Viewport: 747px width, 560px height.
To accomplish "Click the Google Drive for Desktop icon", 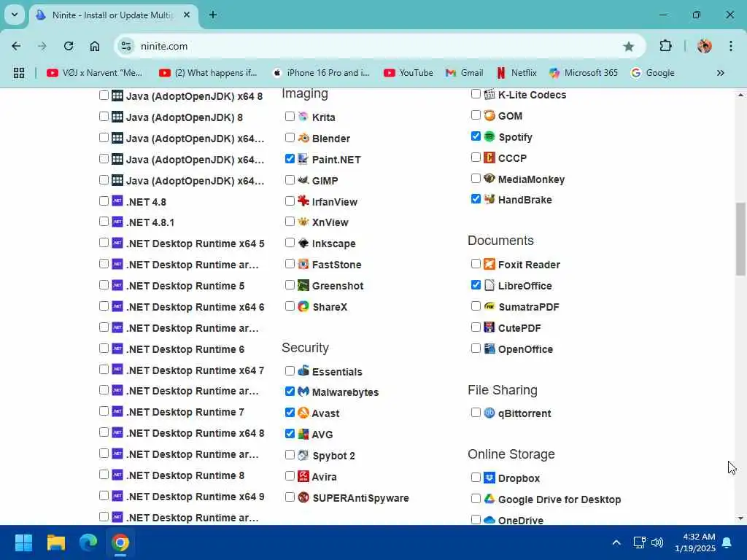I will click(489, 499).
